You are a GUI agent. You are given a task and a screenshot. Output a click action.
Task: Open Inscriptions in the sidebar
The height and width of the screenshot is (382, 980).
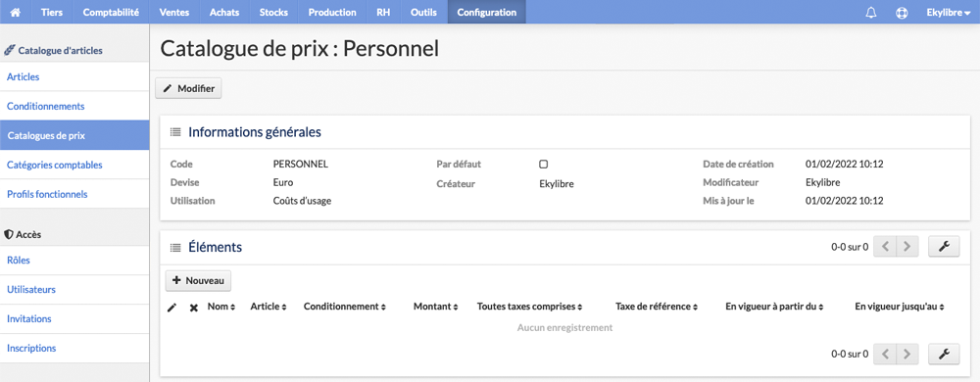click(74, 349)
